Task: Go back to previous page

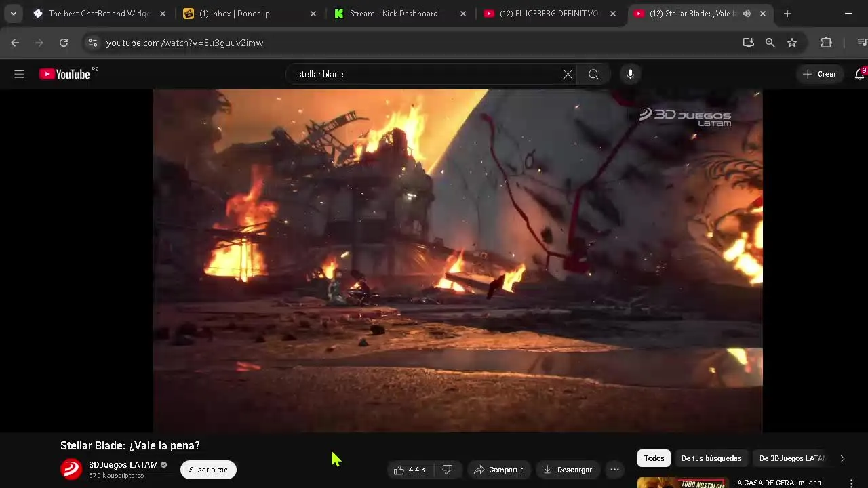Action: tap(15, 43)
